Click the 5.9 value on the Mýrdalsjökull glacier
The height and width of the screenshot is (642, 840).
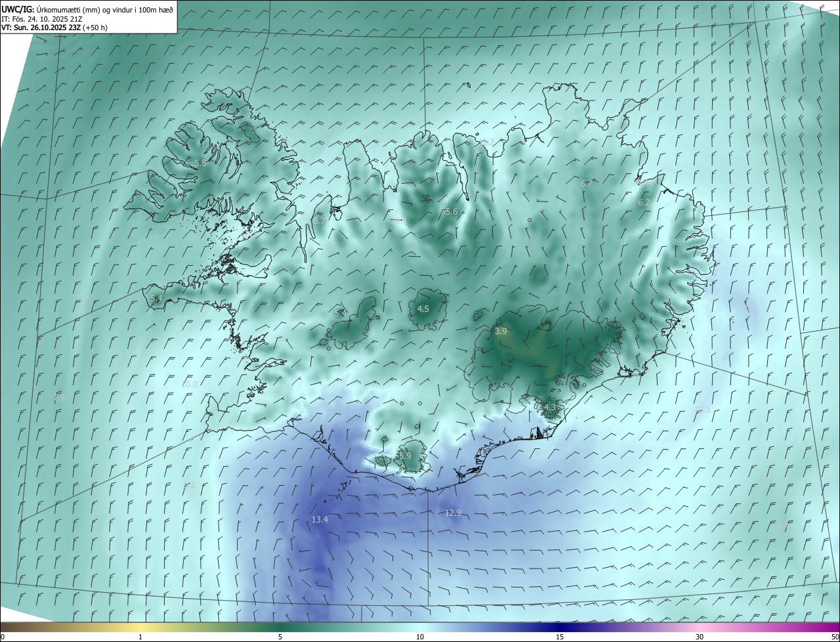[405, 456]
